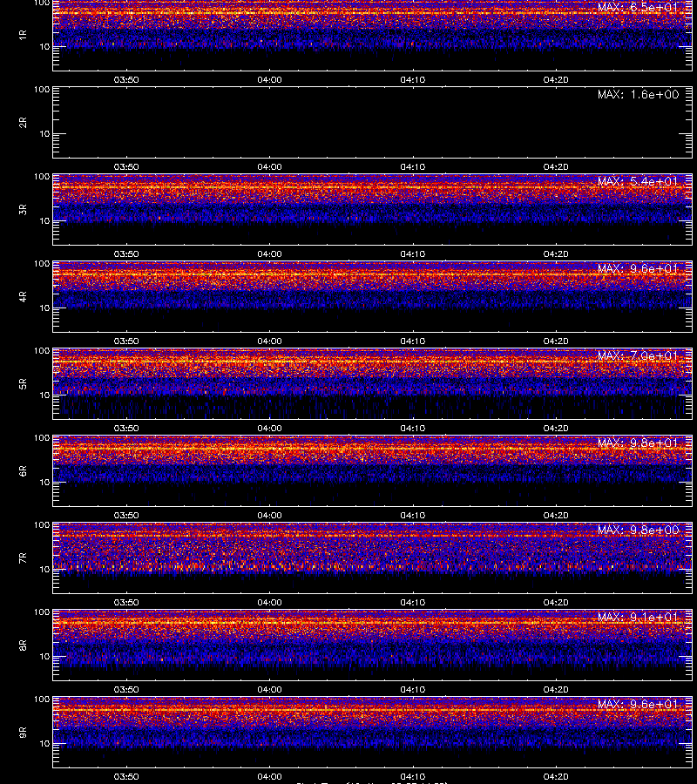Click the 04:00 time label below 6R panel
This screenshot has height=784, width=697.
[x=269, y=515]
